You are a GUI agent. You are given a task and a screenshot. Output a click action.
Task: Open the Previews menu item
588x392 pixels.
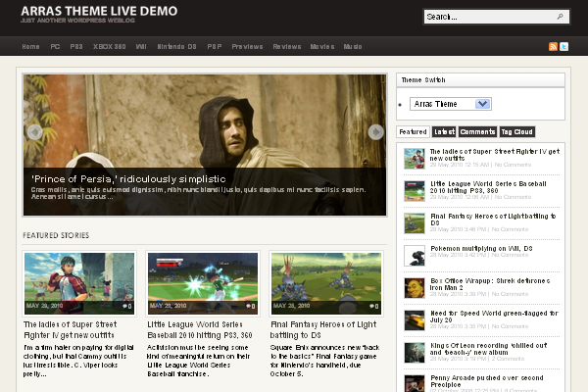(247, 46)
